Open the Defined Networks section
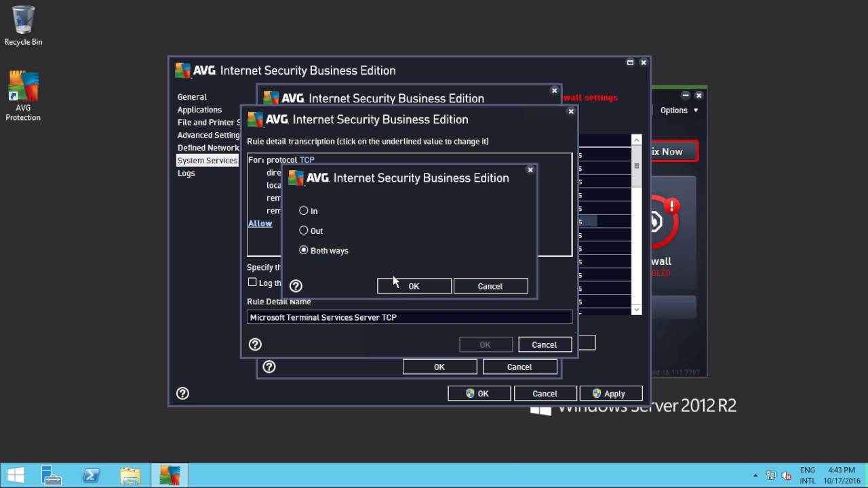Screen dimensions: 868x488 209,148
